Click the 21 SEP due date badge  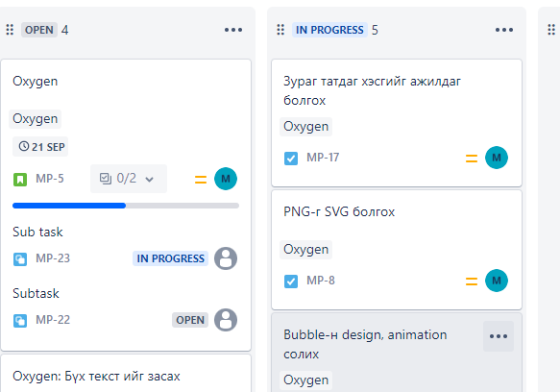[x=40, y=146]
